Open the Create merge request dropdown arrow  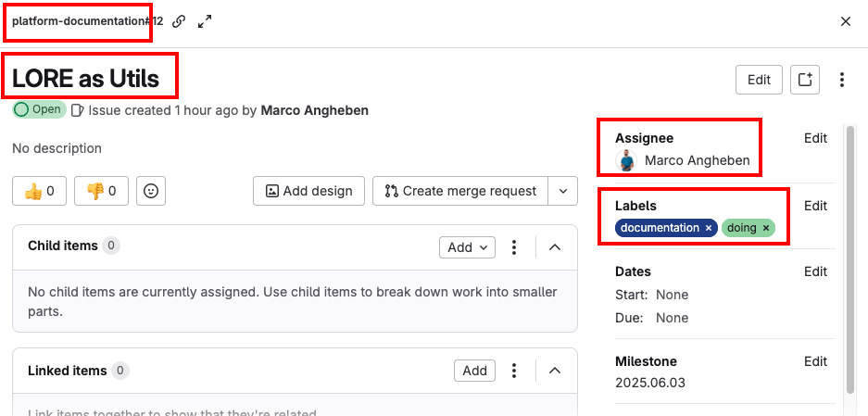click(x=563, y=191)
